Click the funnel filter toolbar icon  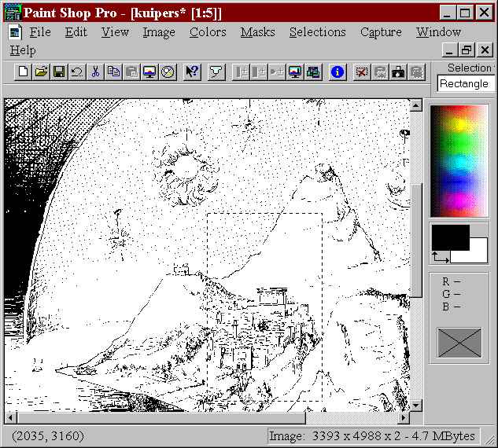pos(216,72)
